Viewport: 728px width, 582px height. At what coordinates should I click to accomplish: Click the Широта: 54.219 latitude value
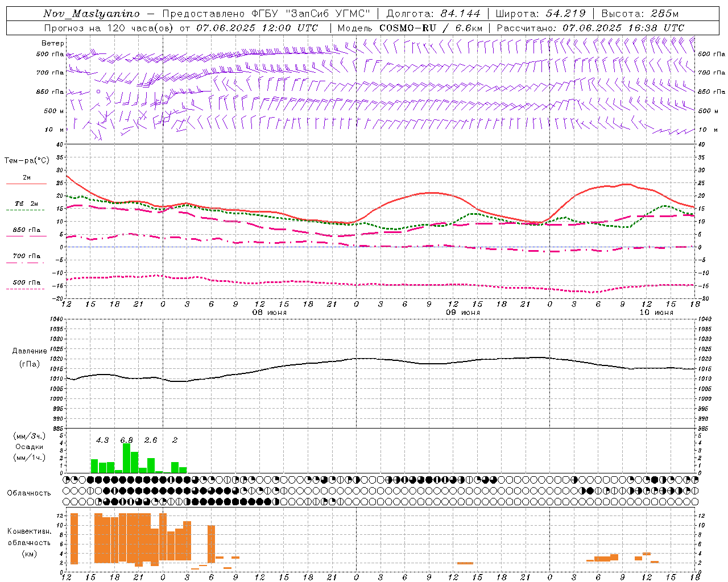540,14
